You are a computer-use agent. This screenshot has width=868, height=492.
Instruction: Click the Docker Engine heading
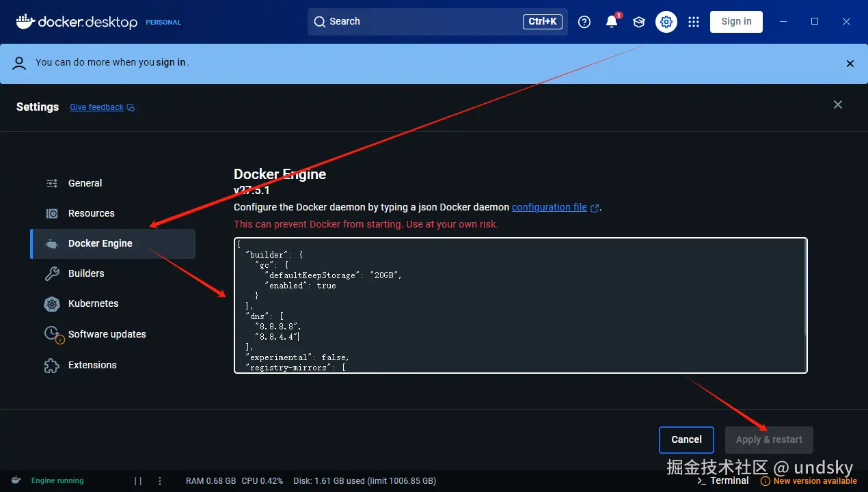coord(280,174)
